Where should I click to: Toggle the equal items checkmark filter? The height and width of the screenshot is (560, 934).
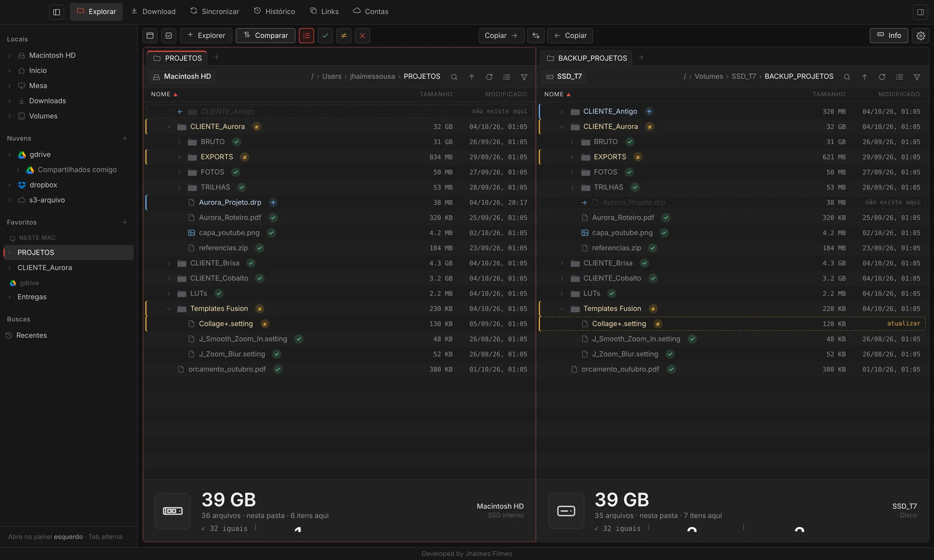click(325, 35)
